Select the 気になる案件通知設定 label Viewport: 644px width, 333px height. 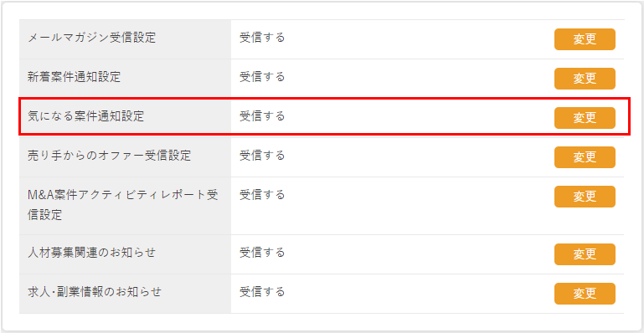(86, 116)
